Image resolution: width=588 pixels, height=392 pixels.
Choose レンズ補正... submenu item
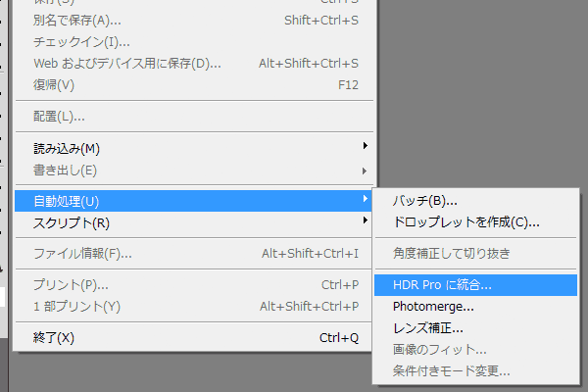475,328
